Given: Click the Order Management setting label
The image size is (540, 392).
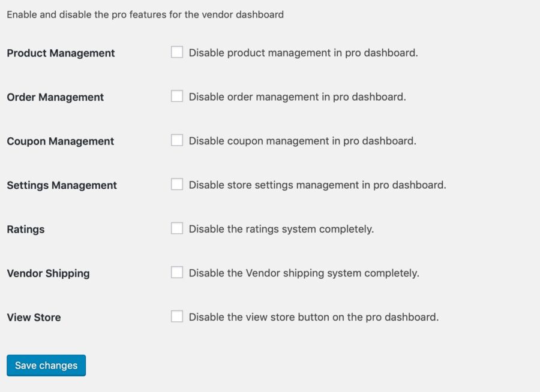Looking at the screenshot, I should click(x=55, y=97).
